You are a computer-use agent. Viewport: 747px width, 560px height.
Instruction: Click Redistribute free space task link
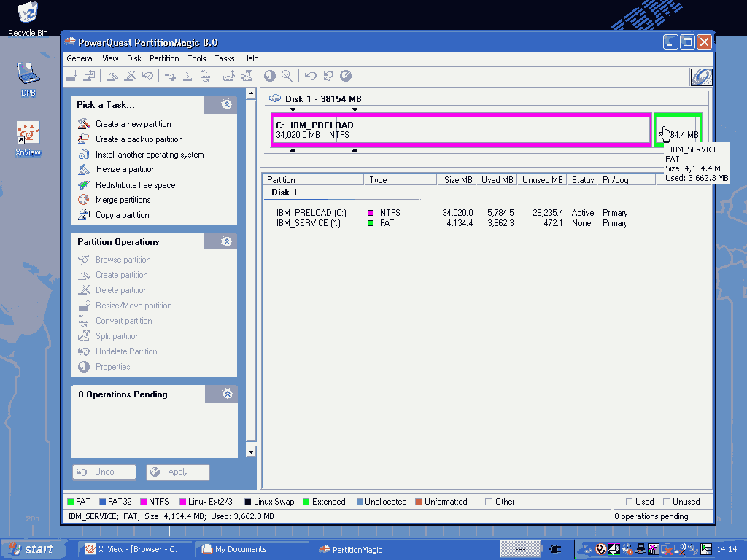pos(135,185)
